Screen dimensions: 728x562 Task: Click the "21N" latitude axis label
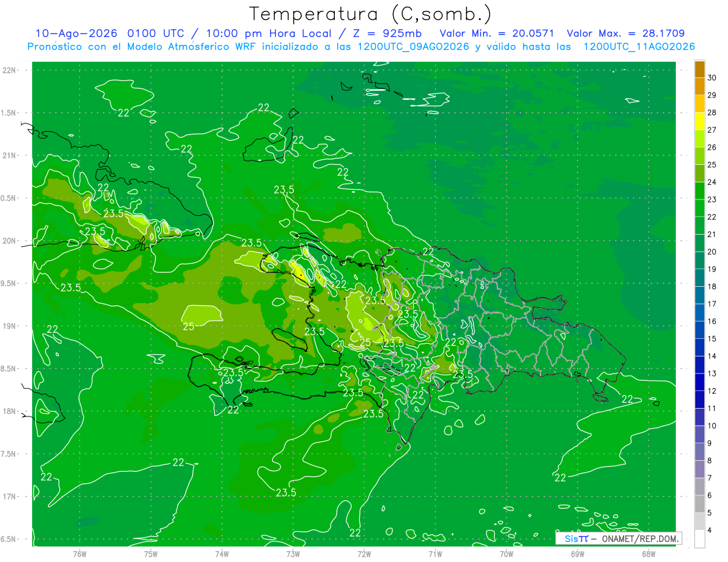[10, 155]
